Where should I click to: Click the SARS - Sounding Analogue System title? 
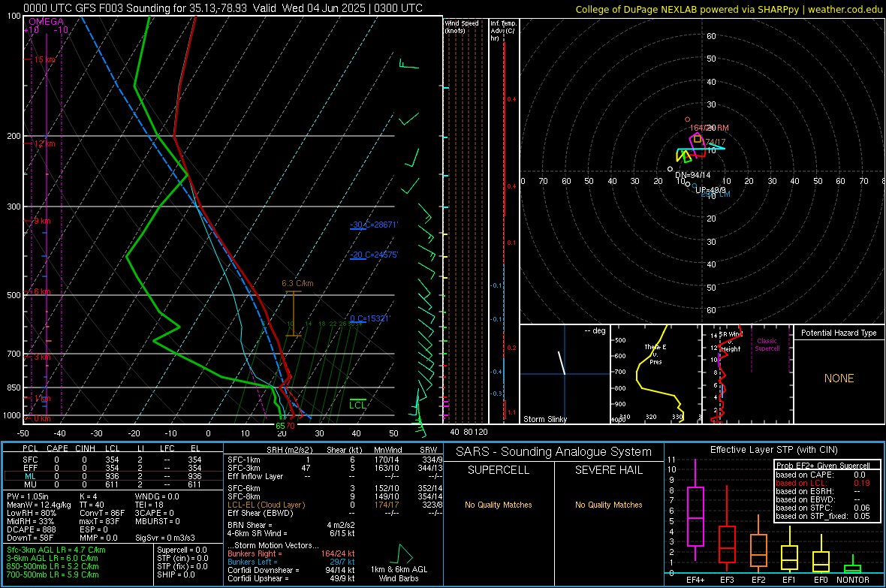click(554, 452)
